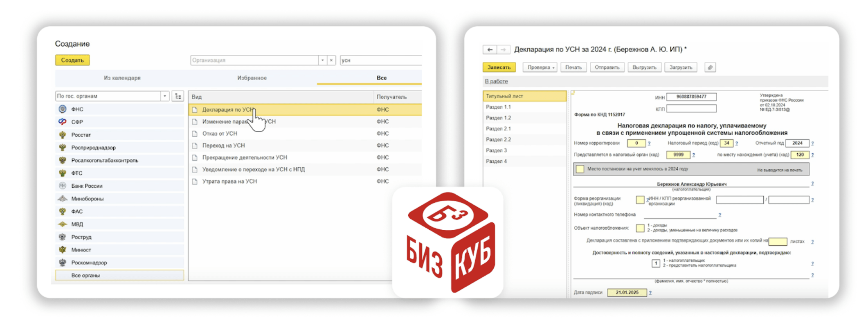Select the Переход на УСН row
Viewport: 868px width, 332px height.
(x=305, y=146)
